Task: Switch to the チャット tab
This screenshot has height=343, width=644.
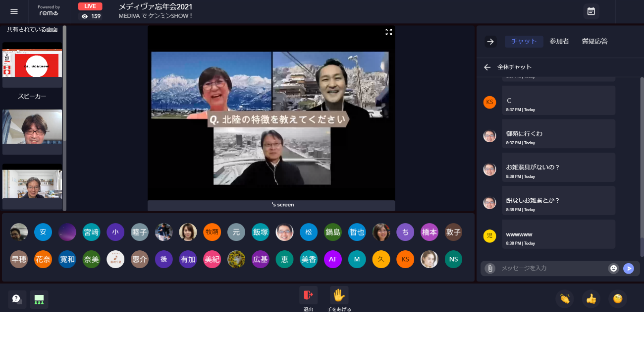Action: tap(524, 42)
